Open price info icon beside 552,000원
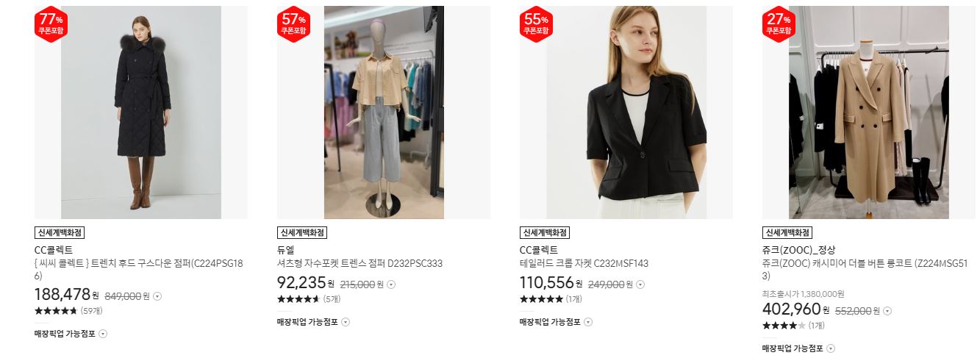The width and height of the screenshot is (980, 358). point(887,311)
